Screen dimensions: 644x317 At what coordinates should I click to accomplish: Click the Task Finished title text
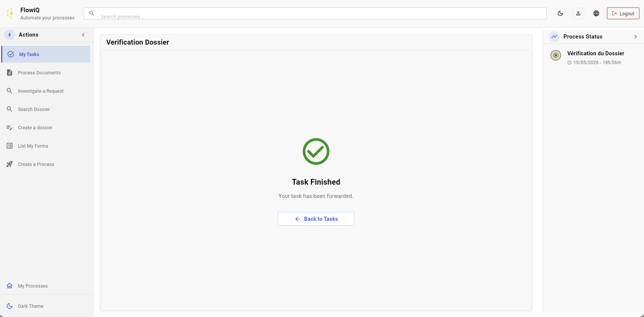coord(316,182)
